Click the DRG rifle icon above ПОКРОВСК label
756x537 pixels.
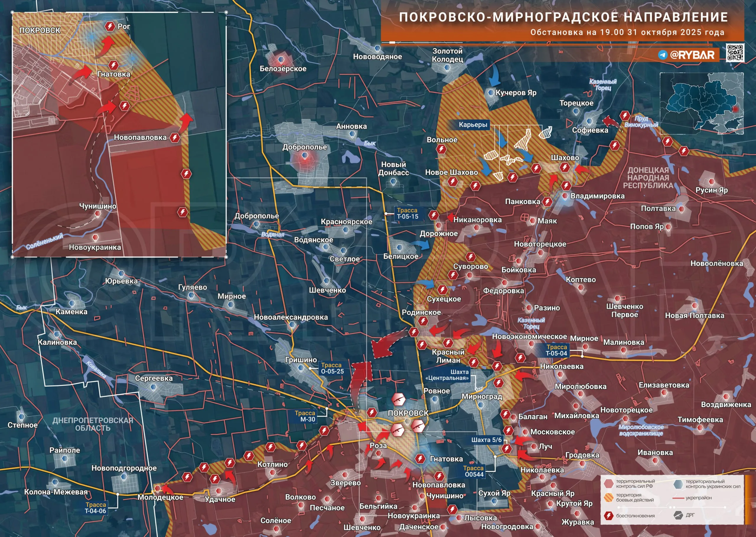click(x=398, y=400)
